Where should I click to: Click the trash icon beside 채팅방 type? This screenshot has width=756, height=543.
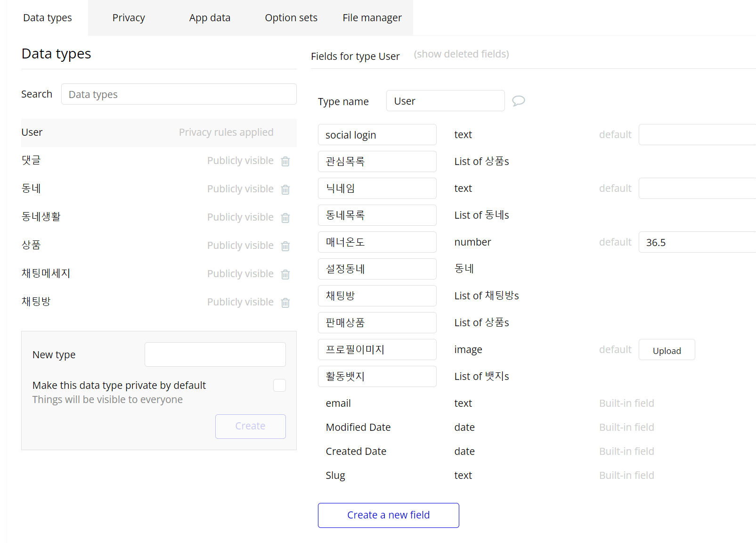tap(285, 303)
